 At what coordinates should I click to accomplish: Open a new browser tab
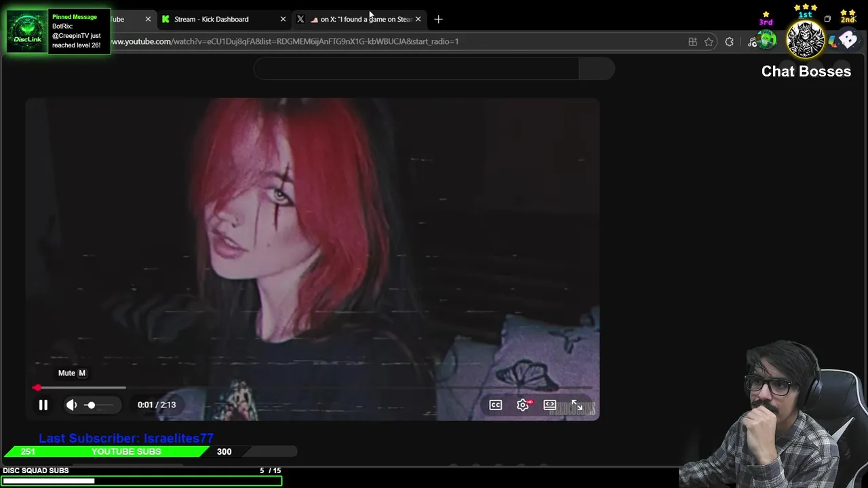[x=438, y=19]
